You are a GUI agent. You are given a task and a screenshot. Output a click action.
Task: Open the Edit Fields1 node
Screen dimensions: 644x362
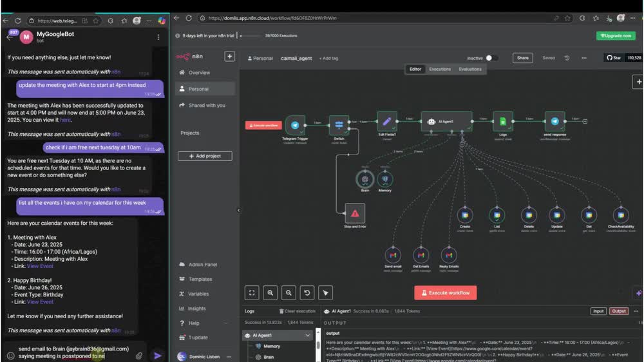[x=387, y=121]
